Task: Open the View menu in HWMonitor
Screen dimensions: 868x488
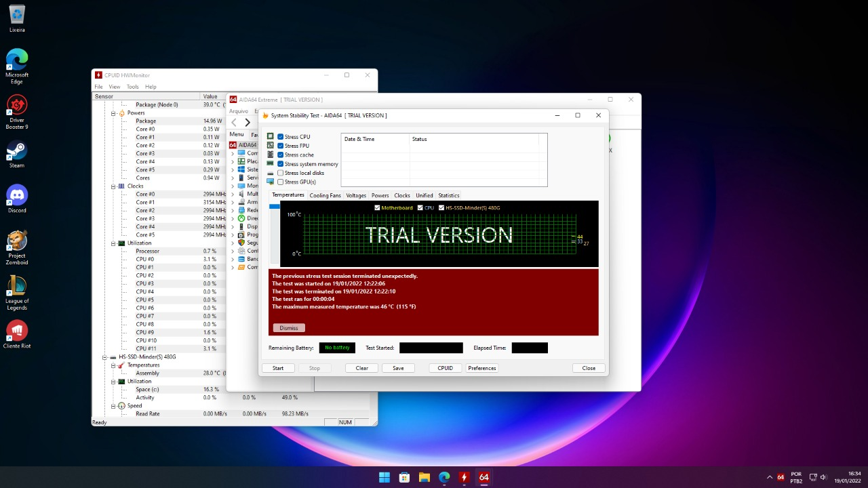Action: 115,87
